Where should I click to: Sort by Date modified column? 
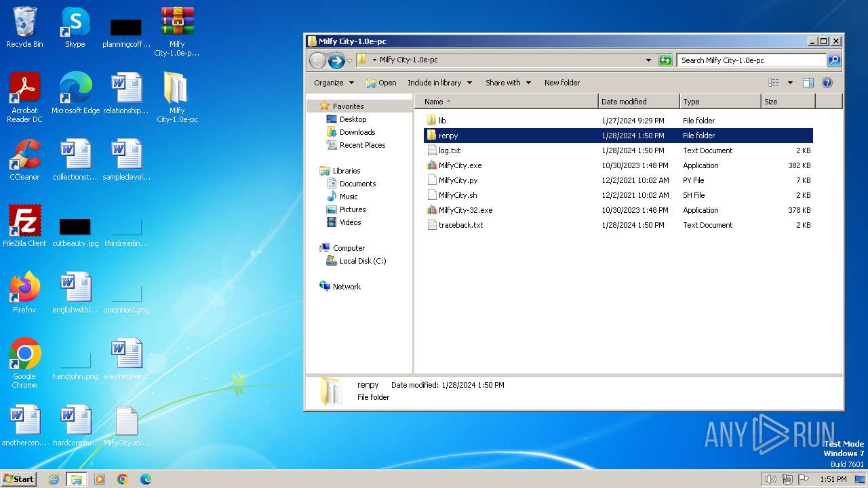[639, 102]
